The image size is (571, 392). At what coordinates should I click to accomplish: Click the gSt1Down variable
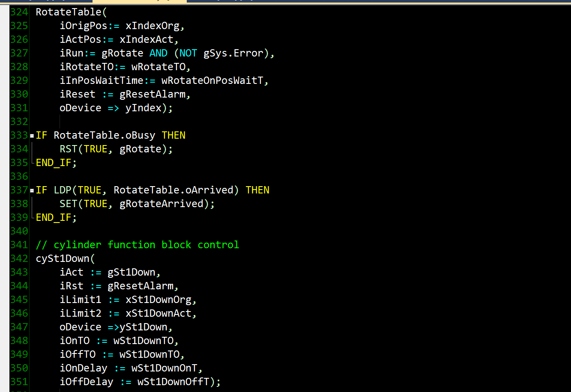[131, 272]
